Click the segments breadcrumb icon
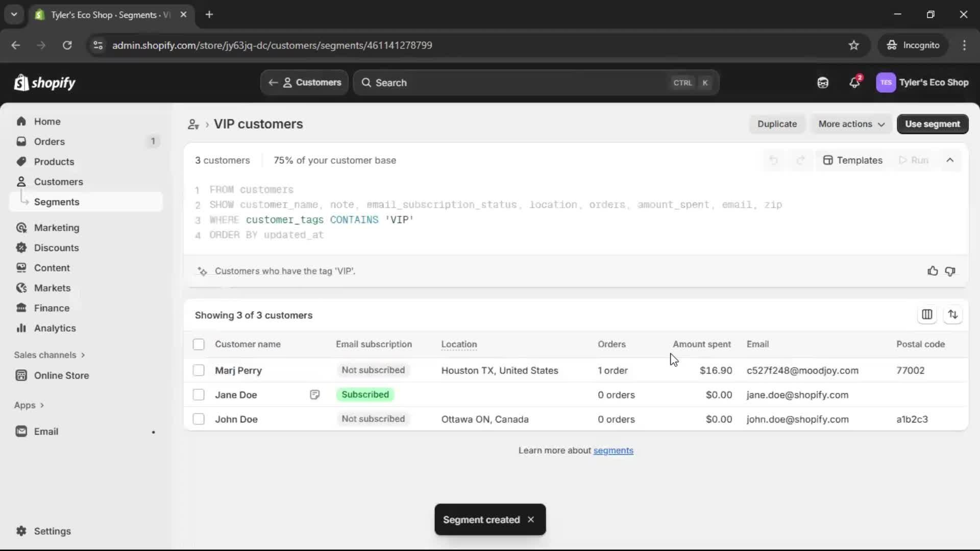 pyautogui.click(x=193, y=124)
